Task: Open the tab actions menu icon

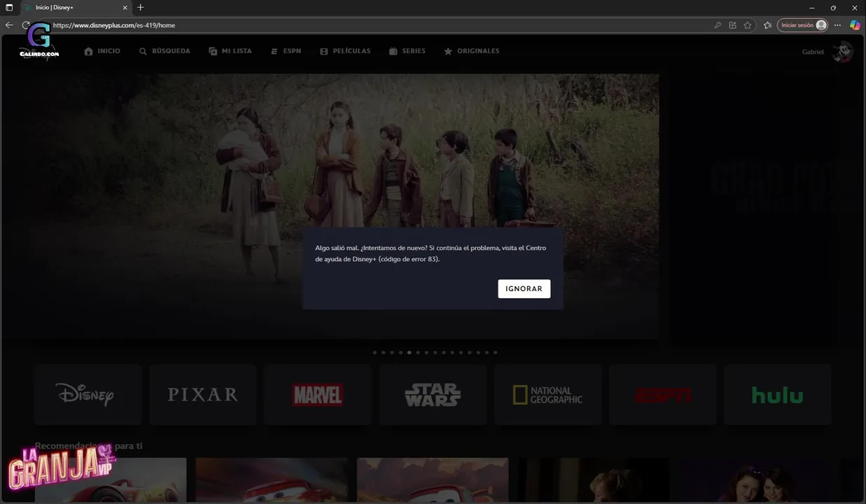Action: click(x=9, y=8)
